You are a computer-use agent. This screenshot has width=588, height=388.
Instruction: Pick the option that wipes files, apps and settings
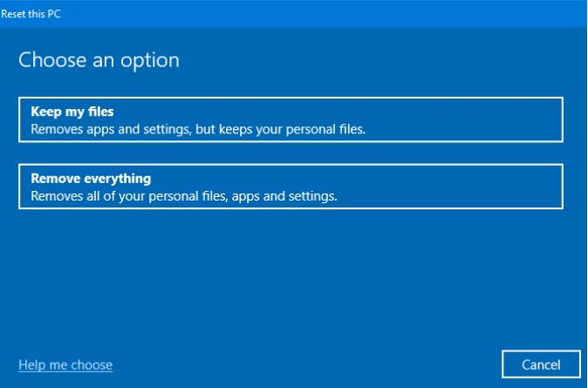point(291,187)
